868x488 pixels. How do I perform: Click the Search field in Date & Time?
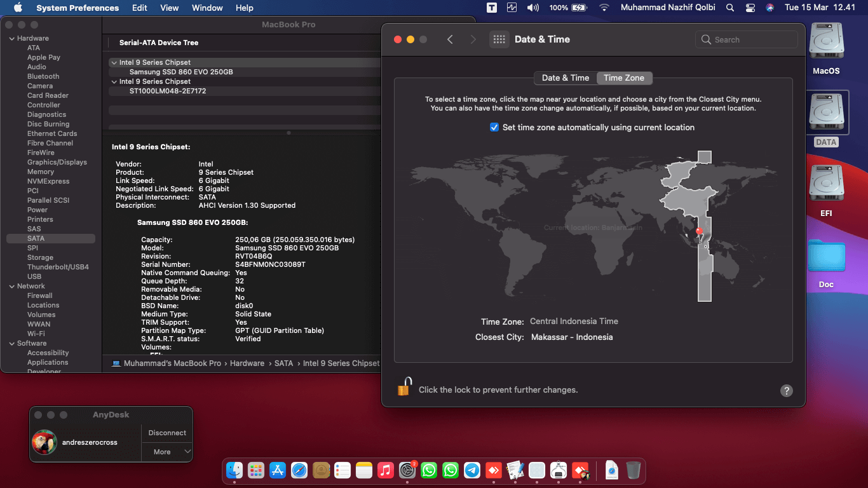point(747,39)
